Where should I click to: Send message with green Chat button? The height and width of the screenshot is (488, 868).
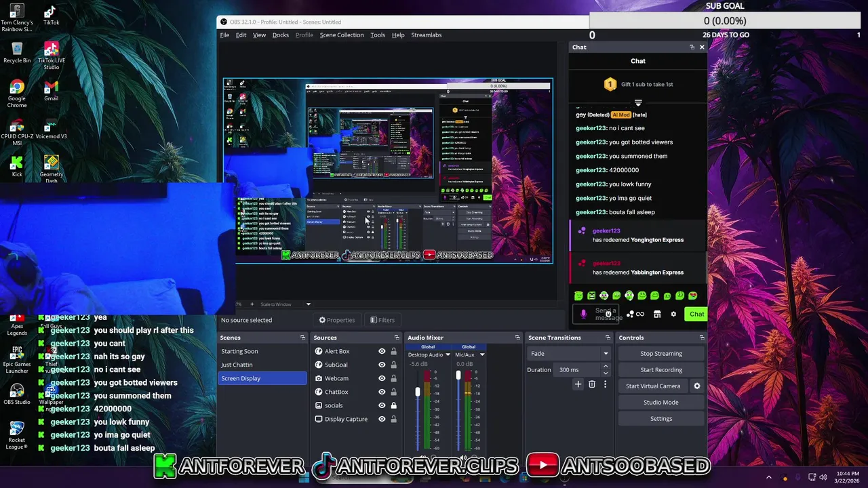pos(696,314)
